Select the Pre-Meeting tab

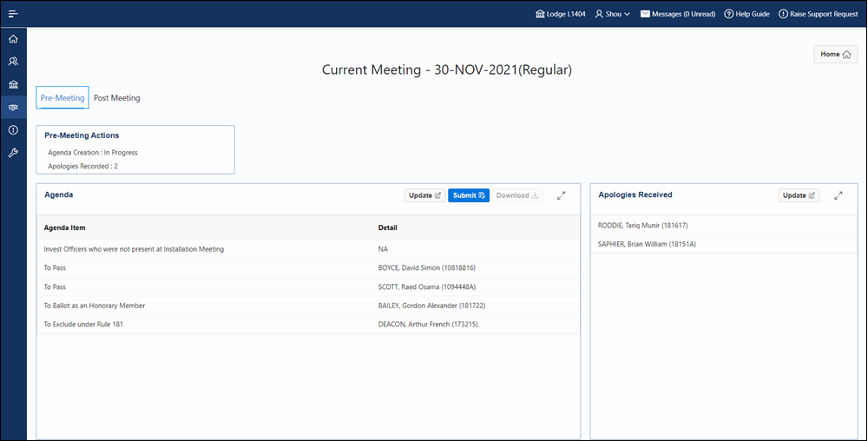62,98
